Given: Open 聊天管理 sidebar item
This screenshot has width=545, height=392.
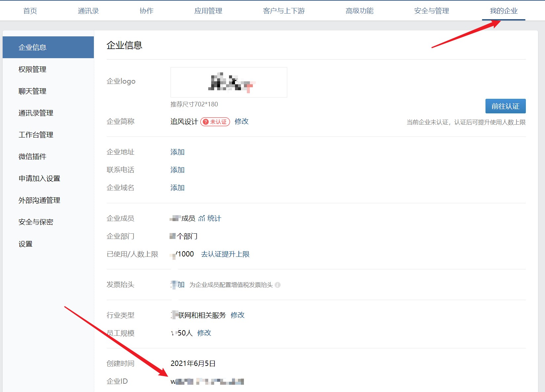Looking at the screenshot, I should coord(32,91).
